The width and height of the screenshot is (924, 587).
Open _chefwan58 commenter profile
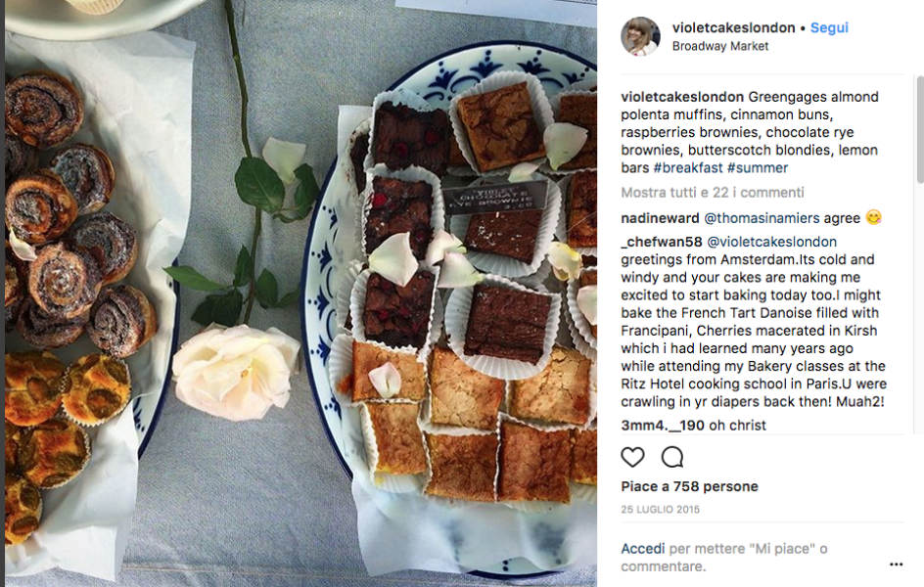pos(661,242)
